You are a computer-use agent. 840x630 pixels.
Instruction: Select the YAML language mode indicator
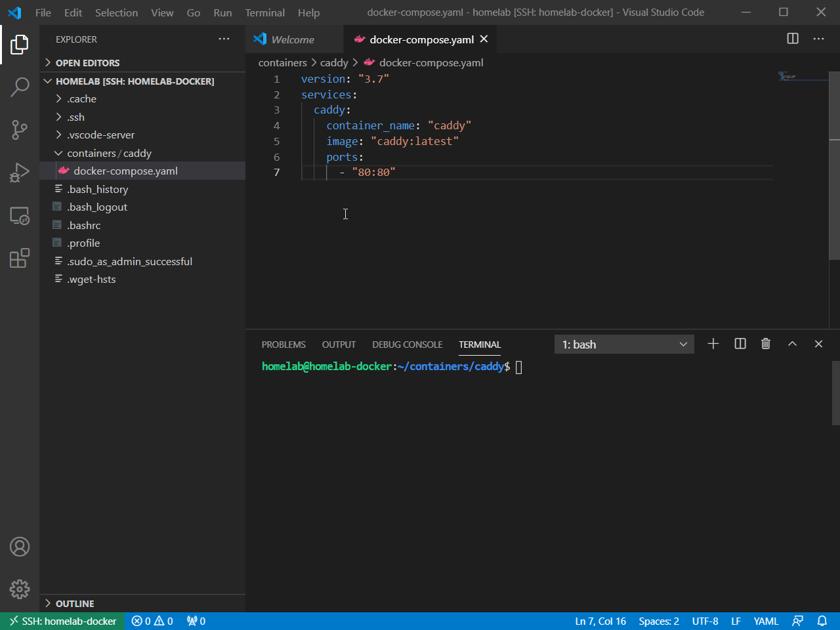pyautogui.click(x=765, y=621)
